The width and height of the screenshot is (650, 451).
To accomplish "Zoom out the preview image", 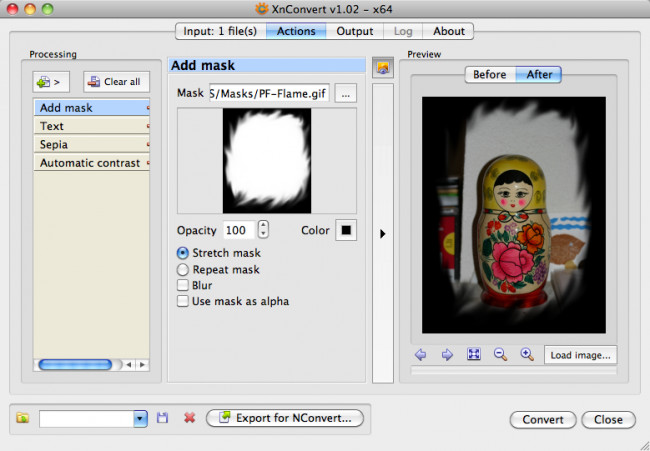I will 500,354.
